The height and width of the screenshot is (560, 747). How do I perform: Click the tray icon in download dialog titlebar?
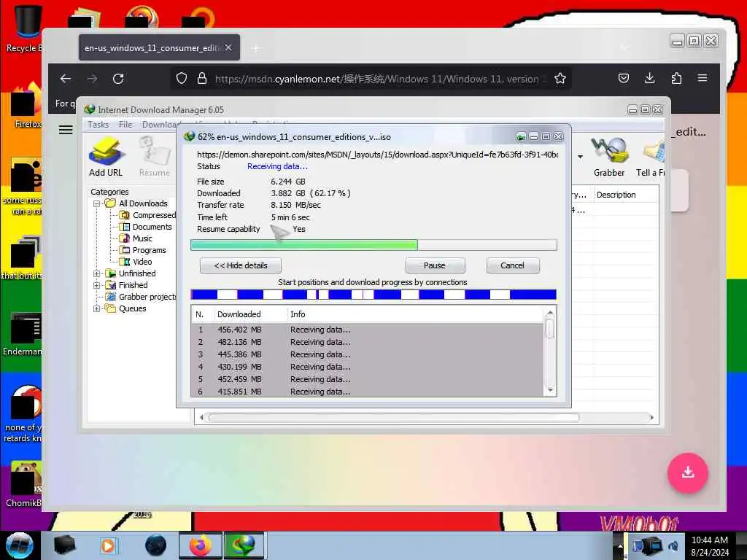pos(521,137)
